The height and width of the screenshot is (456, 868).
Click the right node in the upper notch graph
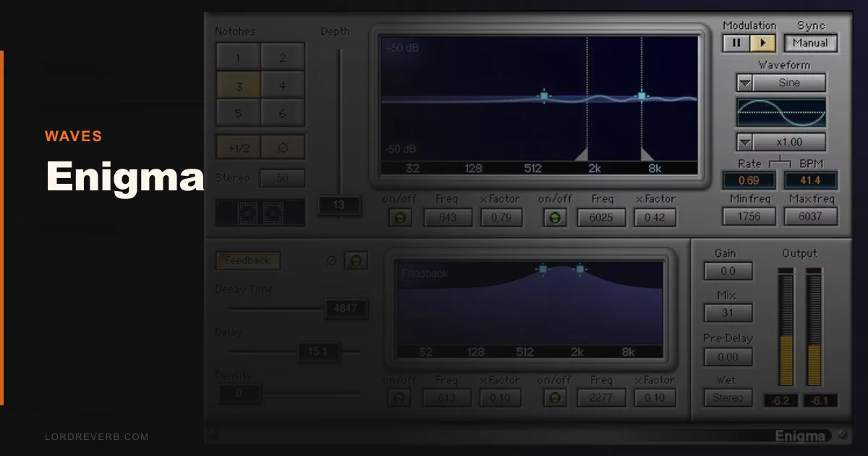(x=642, y=96)
